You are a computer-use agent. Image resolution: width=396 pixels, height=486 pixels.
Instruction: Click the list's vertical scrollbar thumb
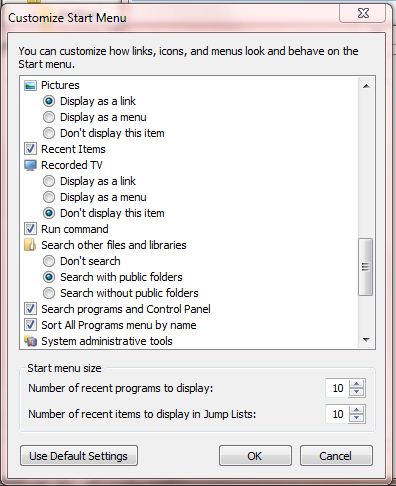click(366, 267)
